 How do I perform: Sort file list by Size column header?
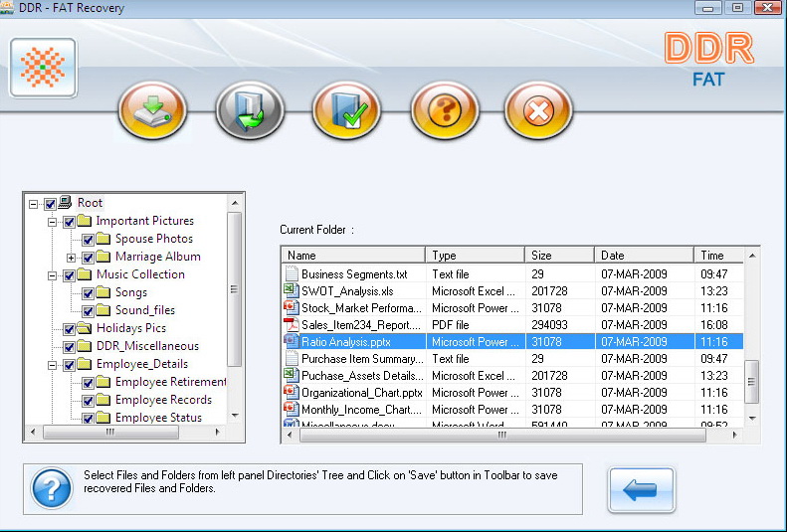(559, 256)
